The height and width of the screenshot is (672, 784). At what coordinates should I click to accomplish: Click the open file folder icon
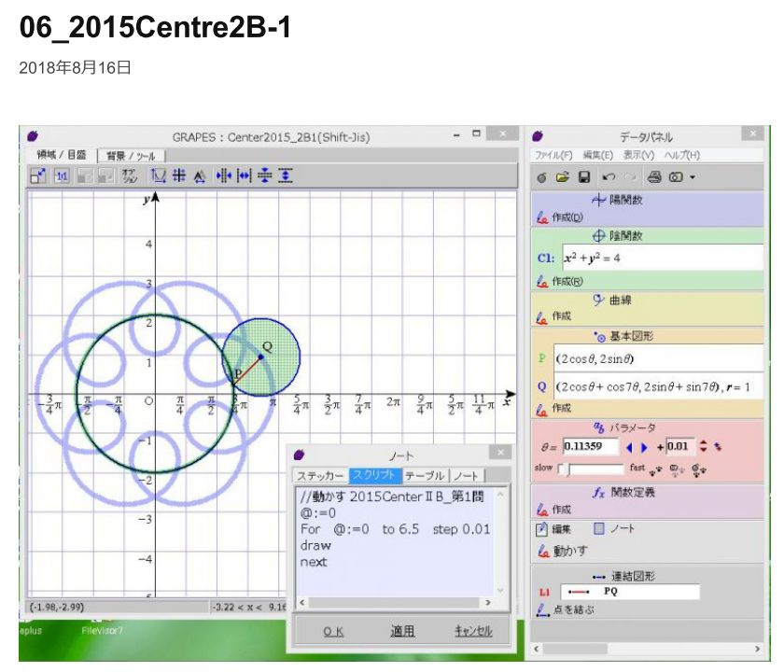(x=563, y=176)
